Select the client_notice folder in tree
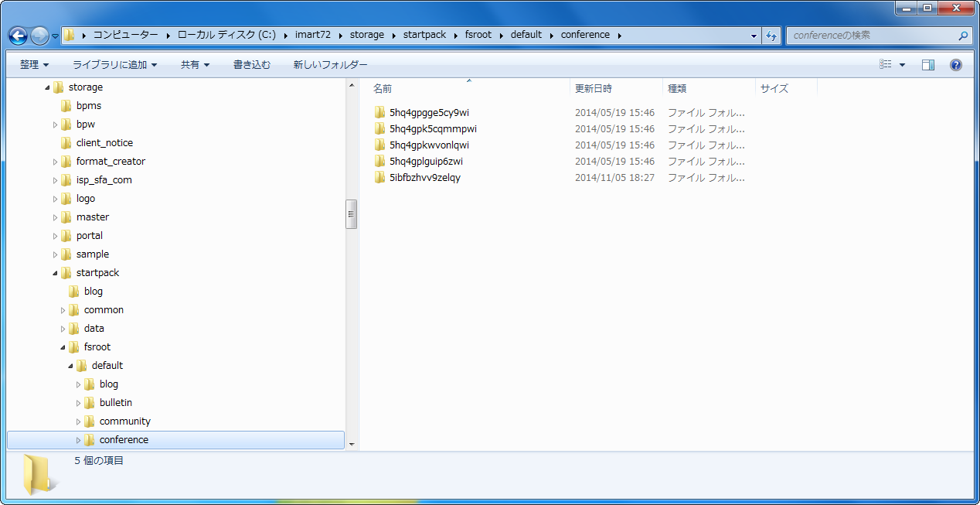The width and height of the screenshot is (980, 505). click(104, 143)
